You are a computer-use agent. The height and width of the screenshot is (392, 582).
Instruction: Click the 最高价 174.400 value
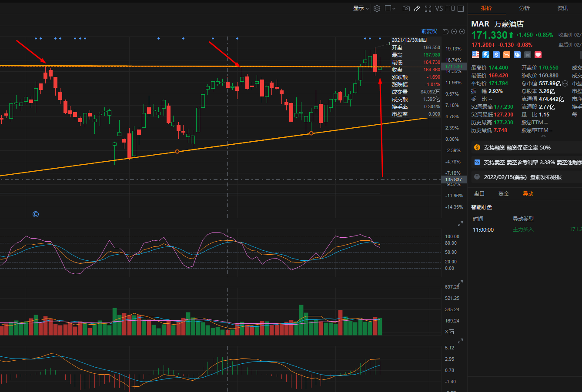[x=498, y=68]
